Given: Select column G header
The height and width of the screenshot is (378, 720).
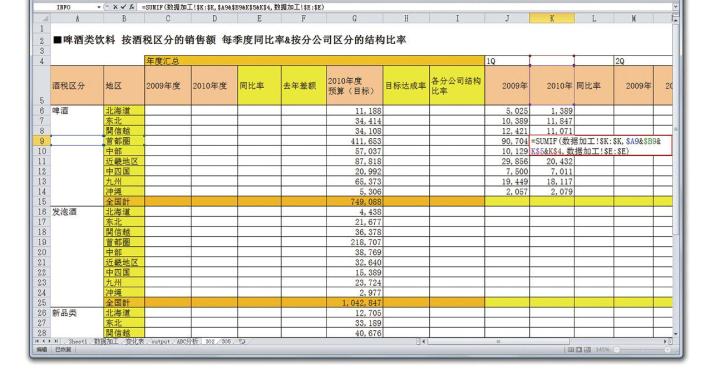Looking at the screenshot, I should (x=354, y=18).
